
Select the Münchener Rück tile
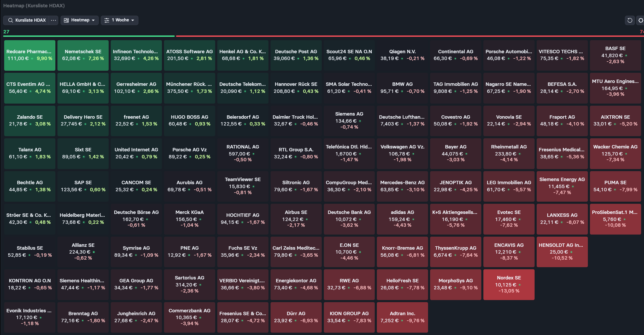pos(189,88)
